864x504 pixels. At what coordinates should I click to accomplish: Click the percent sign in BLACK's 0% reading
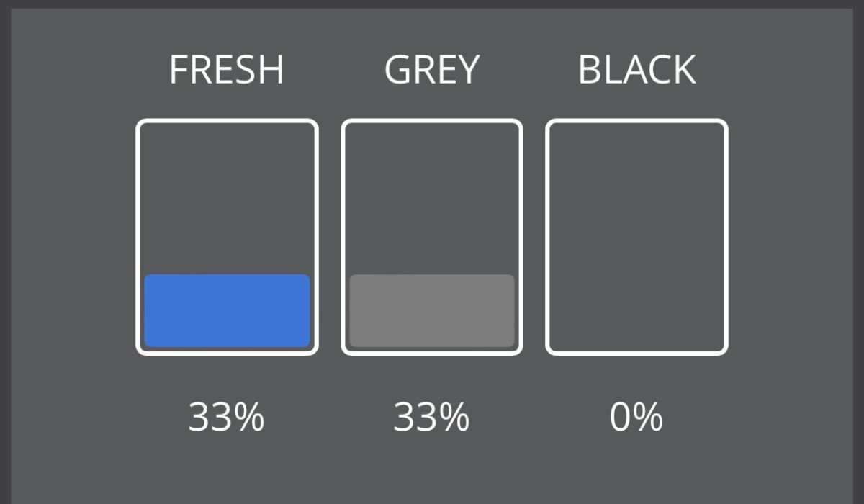[648, 417]
